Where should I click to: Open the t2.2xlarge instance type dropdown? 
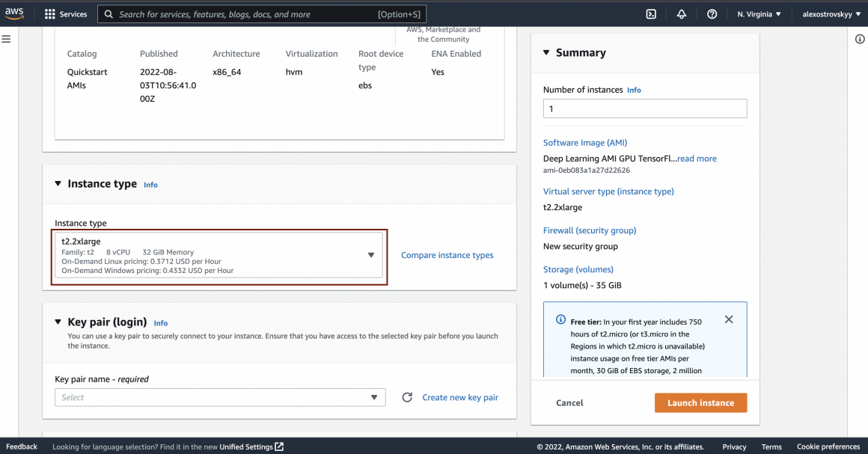220,255
